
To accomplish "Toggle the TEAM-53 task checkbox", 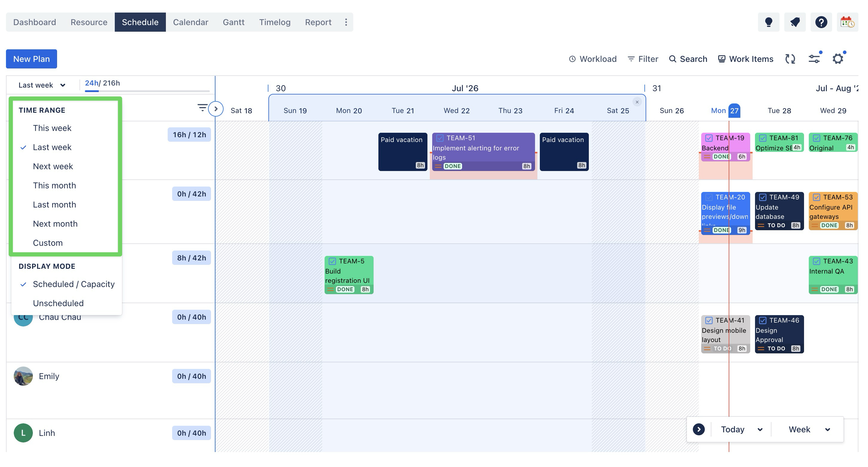I will coord(817,197).
